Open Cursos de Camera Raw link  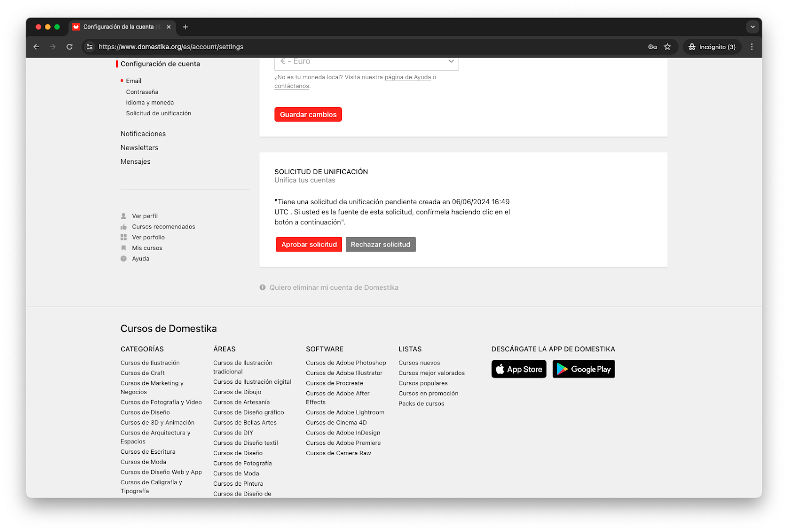338,453
